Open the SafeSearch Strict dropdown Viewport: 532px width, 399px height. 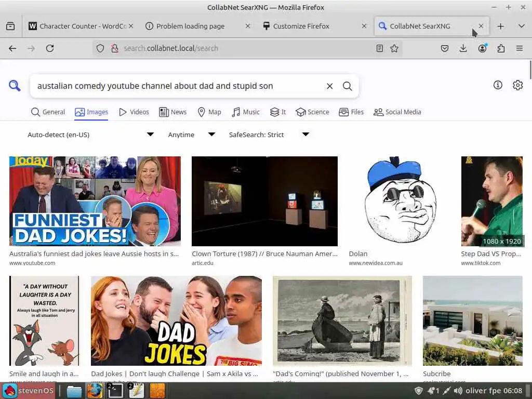pyautogui.click(x=269, y=135)
